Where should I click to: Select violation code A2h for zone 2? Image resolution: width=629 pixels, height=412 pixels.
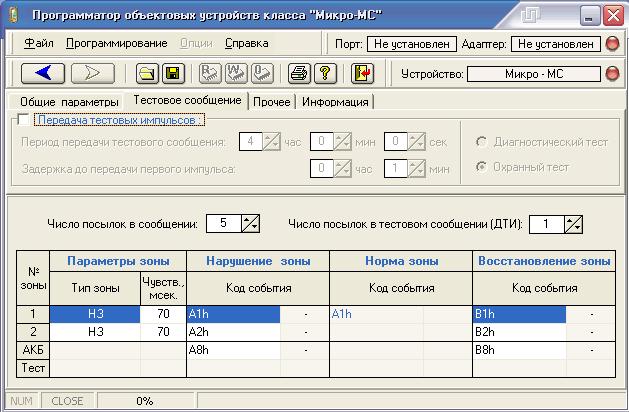pos(233,332)
